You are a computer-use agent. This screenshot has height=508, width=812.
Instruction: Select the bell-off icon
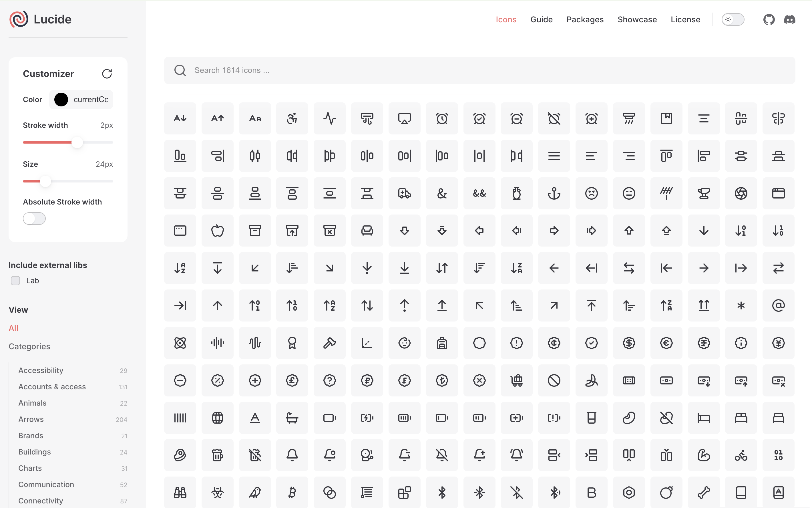click(441, 455)
